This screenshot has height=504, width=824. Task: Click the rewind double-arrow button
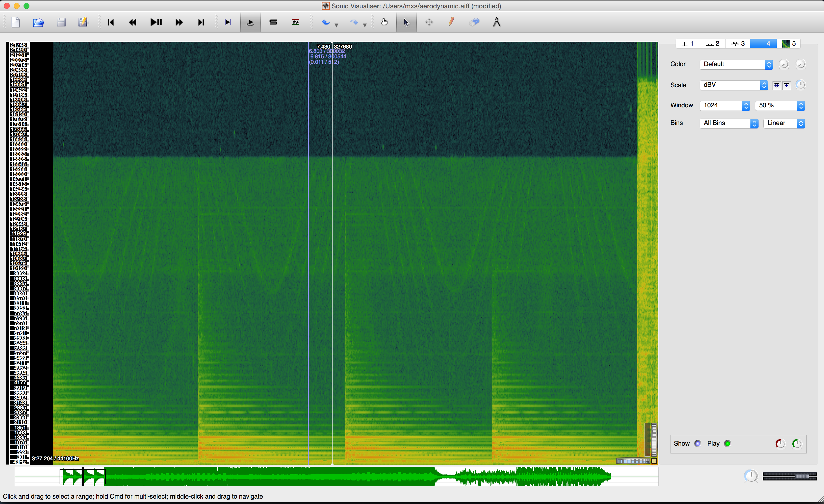133,22
